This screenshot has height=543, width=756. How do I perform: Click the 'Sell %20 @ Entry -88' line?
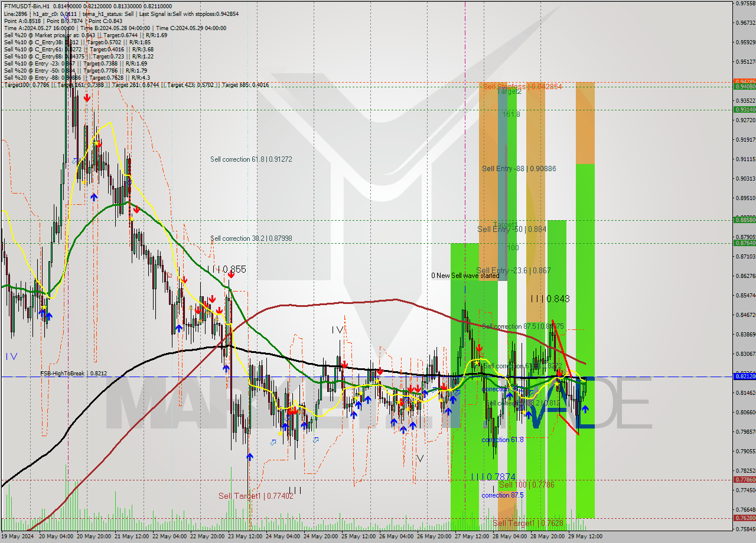tap(77, 78)
